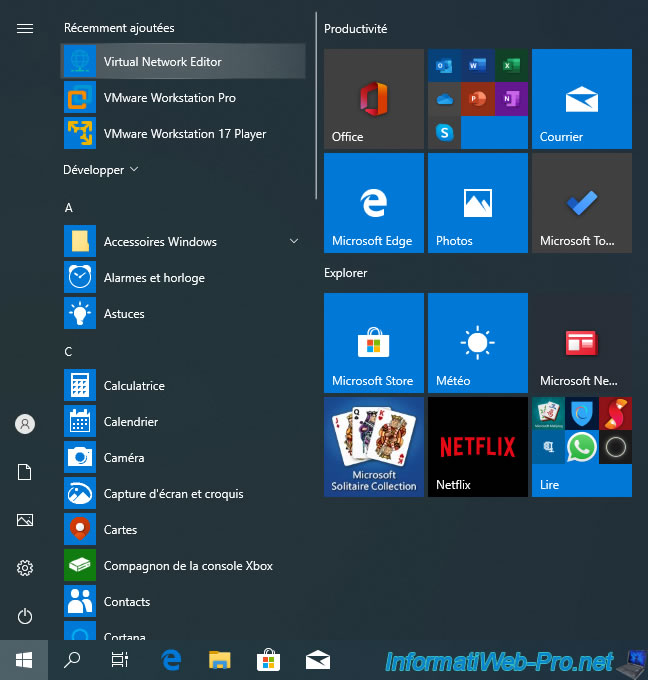Screen dimensions: 648x680
Task: Open Task View in the taskbar
Action: (x=120, y=660)
